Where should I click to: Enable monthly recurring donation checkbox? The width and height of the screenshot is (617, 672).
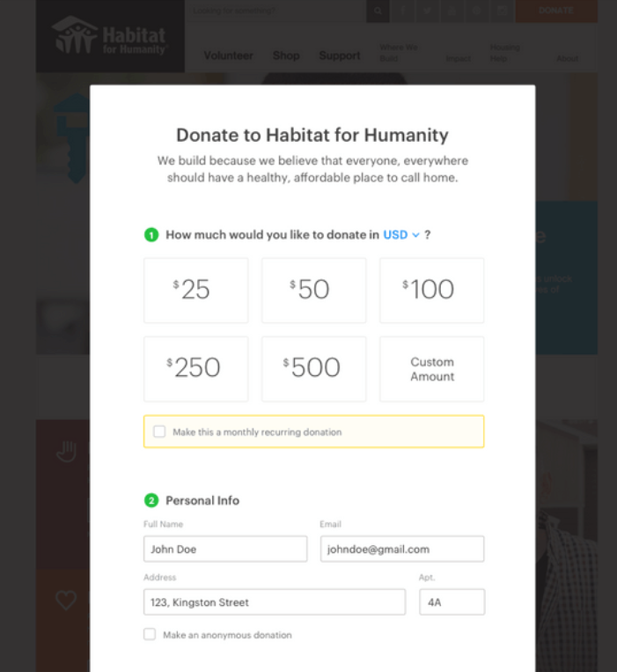pos(159,432)
